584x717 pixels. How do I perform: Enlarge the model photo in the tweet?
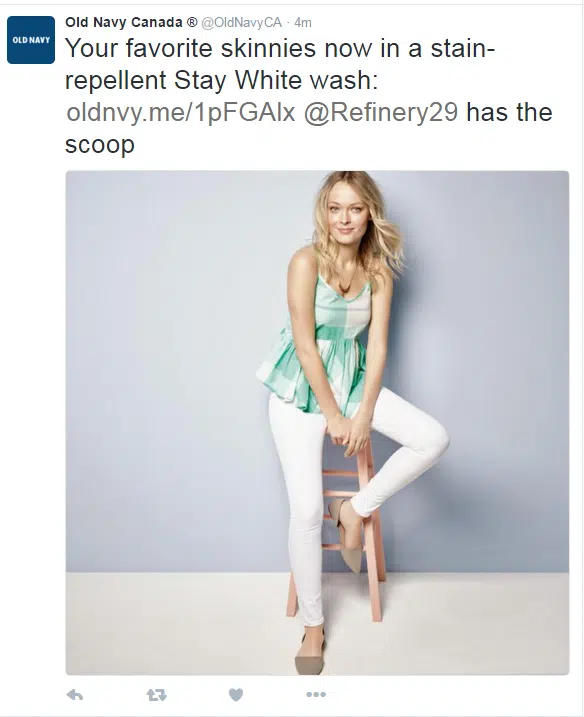pos(317,423)
